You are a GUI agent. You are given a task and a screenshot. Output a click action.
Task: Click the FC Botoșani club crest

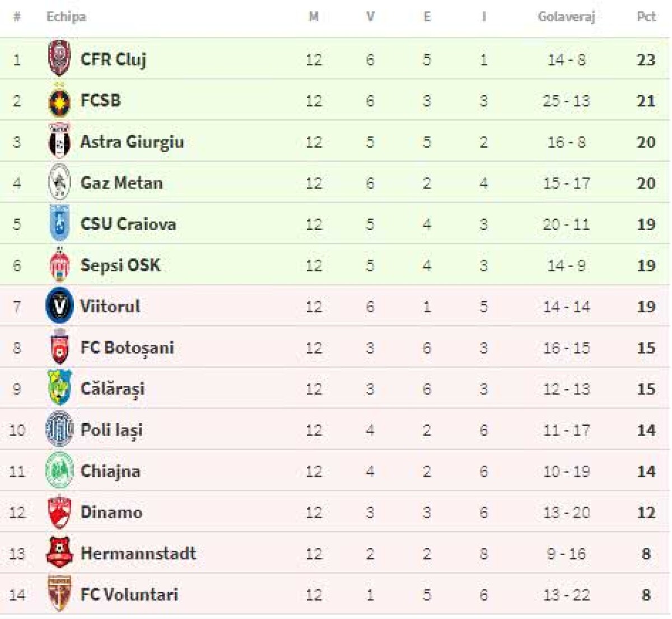coord(59,348)
